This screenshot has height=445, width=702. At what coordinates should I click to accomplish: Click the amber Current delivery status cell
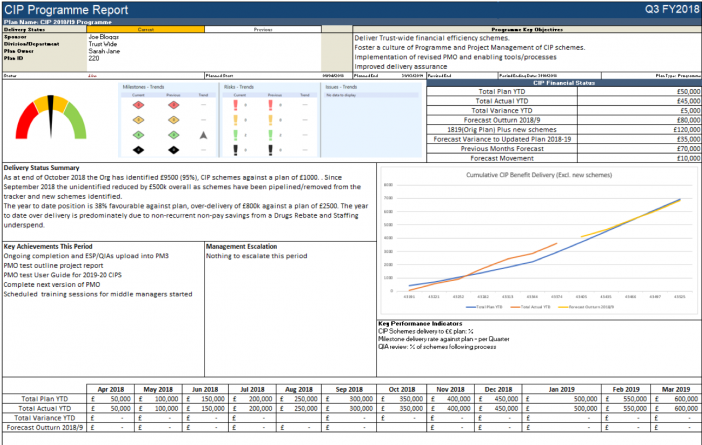146,29
